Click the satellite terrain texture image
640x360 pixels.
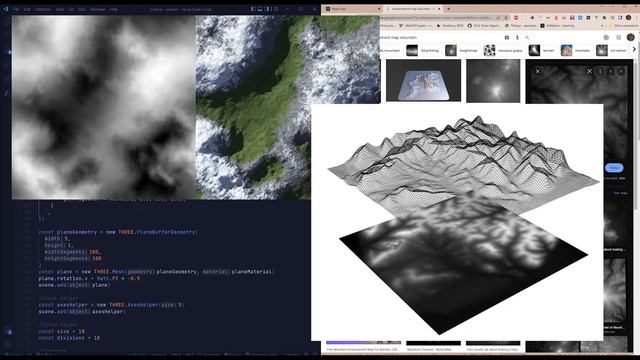tap(288, 107)
